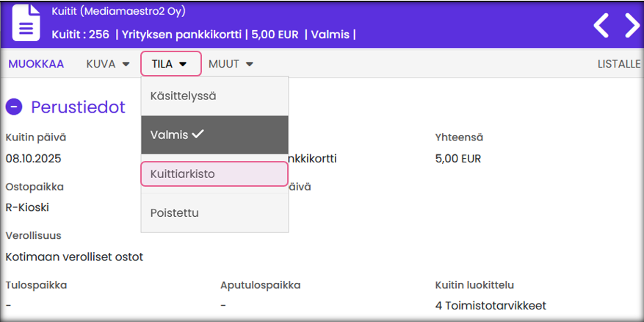644x322 pixels.
Task: Select Käsittelyssä status option
Action: click(184, 96)
